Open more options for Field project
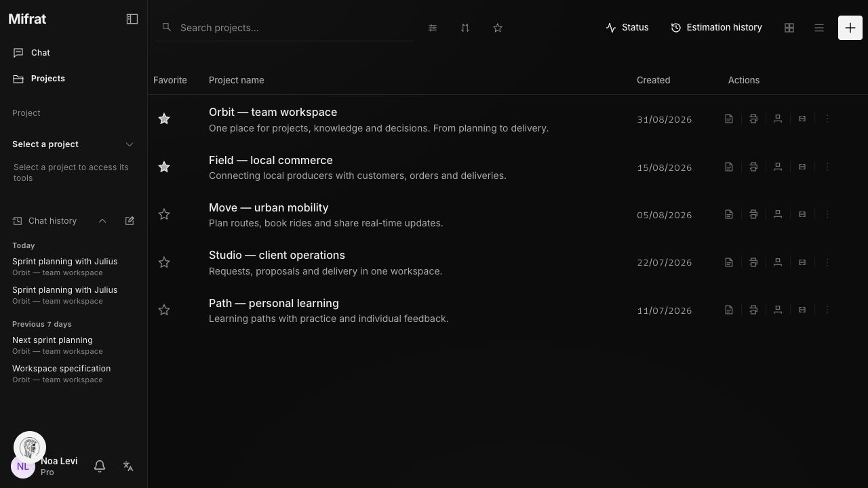 point(827,167)
